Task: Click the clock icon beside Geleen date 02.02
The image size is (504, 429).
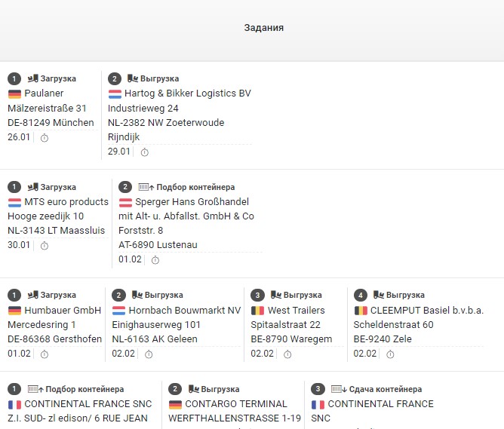Action: click(x=149, y=354)
